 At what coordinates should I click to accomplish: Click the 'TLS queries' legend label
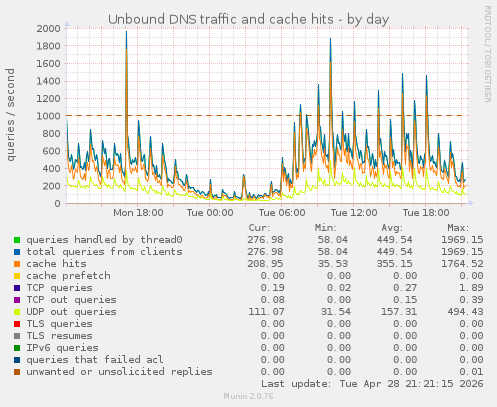coord(59,324)
